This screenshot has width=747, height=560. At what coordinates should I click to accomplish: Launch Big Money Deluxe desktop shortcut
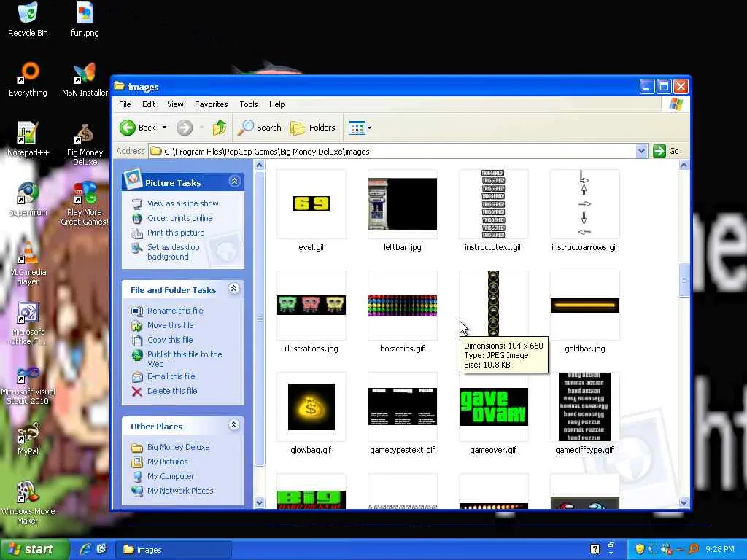[85, 144]
